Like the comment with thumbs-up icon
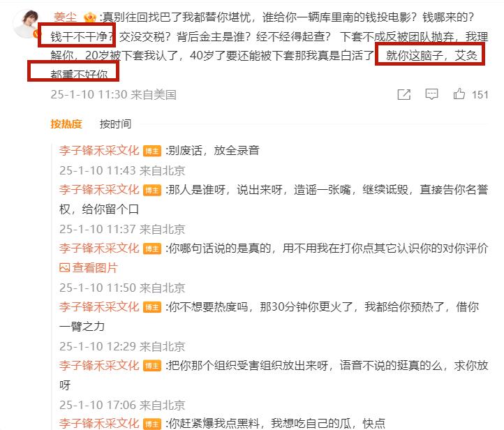 pos(459,94)
